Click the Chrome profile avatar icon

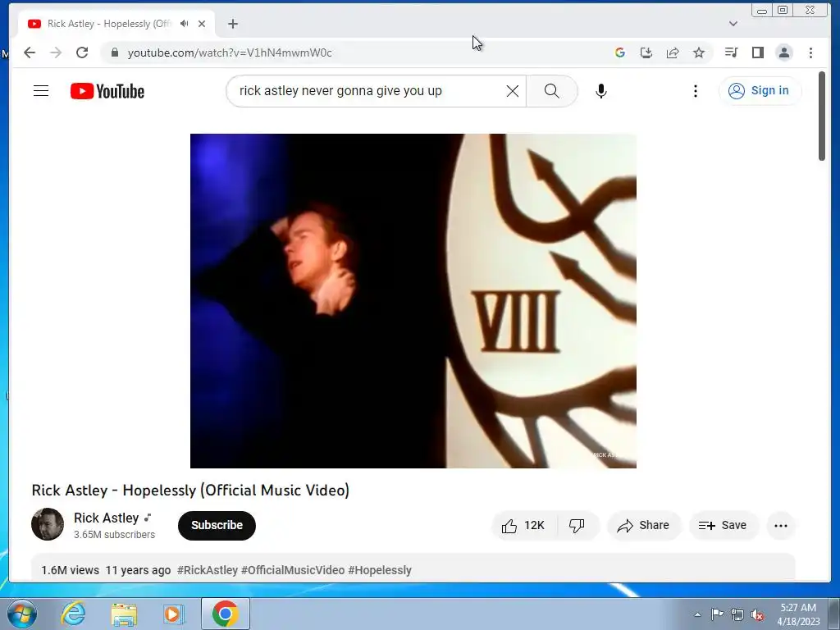tap(784, 52)
